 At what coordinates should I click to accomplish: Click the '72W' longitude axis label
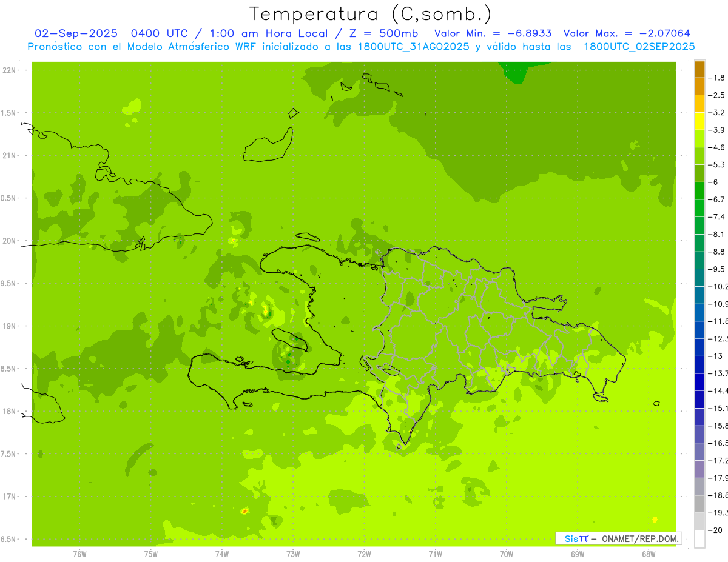tap(364, 554)
